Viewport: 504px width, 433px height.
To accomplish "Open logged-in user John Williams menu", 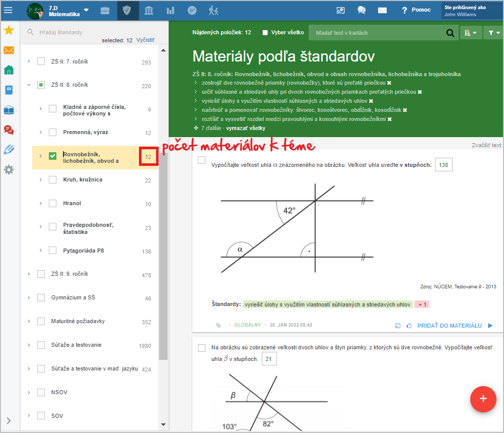I will click(x=471, y=11).
